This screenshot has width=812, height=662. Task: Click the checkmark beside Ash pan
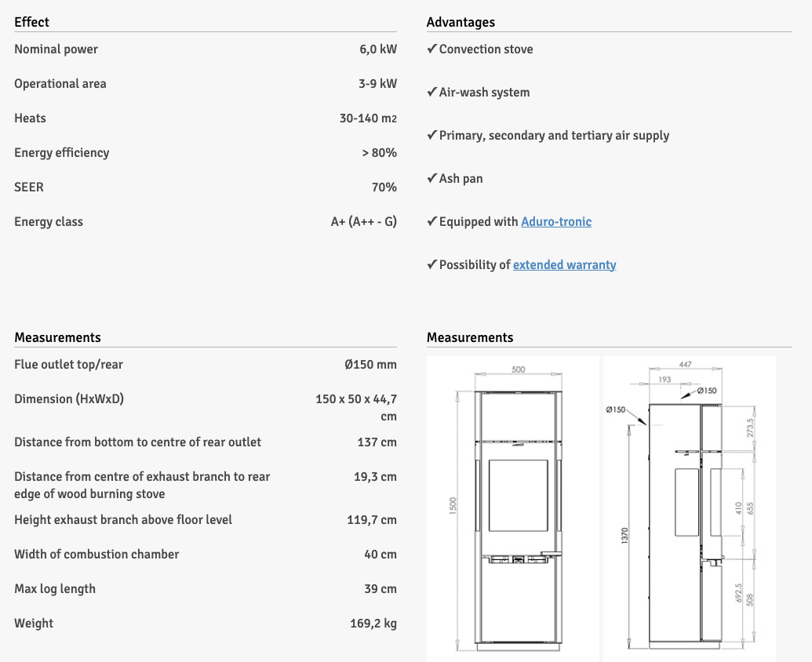click(431, 179)
